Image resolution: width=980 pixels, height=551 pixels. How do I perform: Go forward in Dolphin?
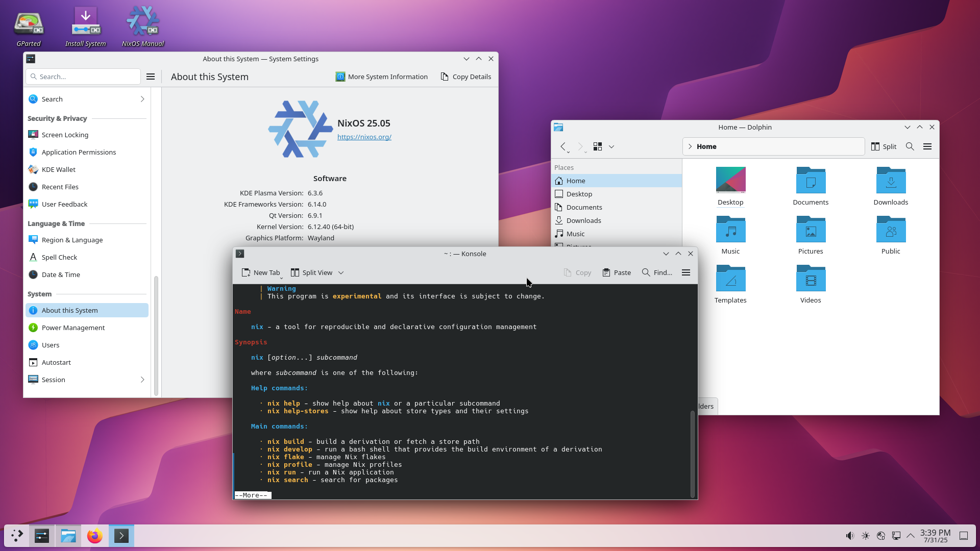pyautogui.click(x=581, y=146)
